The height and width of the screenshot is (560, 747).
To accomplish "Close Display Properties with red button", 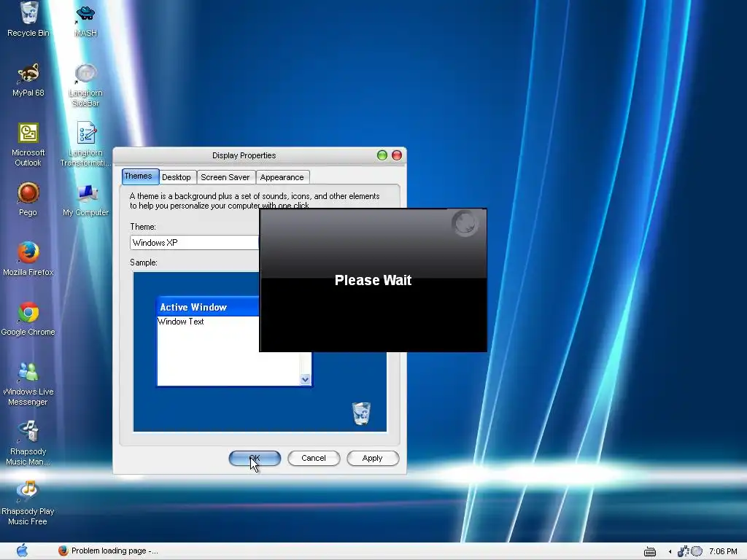I will 397,155.
